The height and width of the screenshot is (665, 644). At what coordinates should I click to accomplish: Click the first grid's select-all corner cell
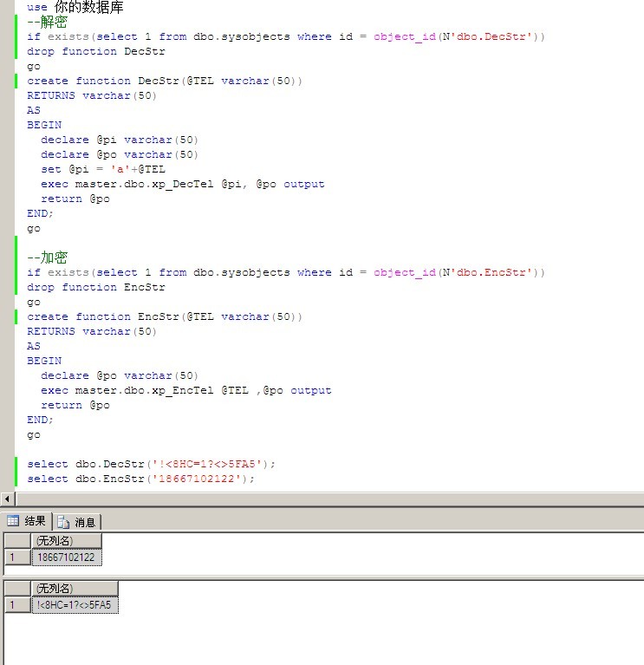17,541
